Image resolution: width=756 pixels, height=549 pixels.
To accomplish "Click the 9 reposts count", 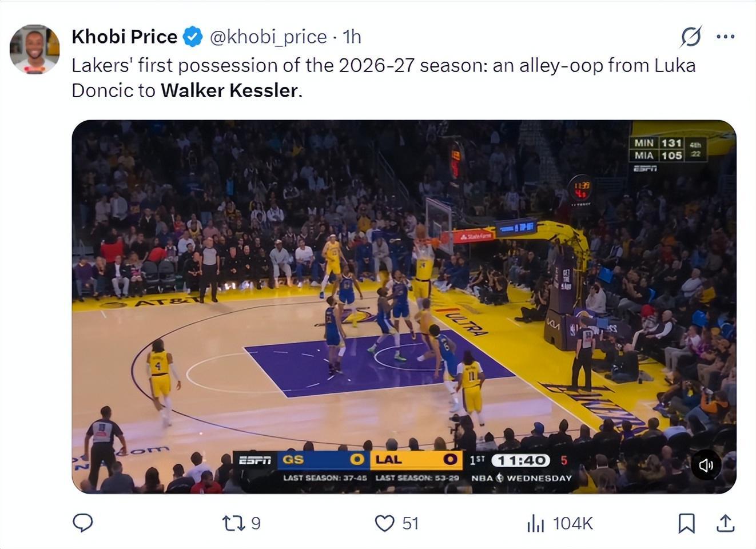I will tap(256, 523).
